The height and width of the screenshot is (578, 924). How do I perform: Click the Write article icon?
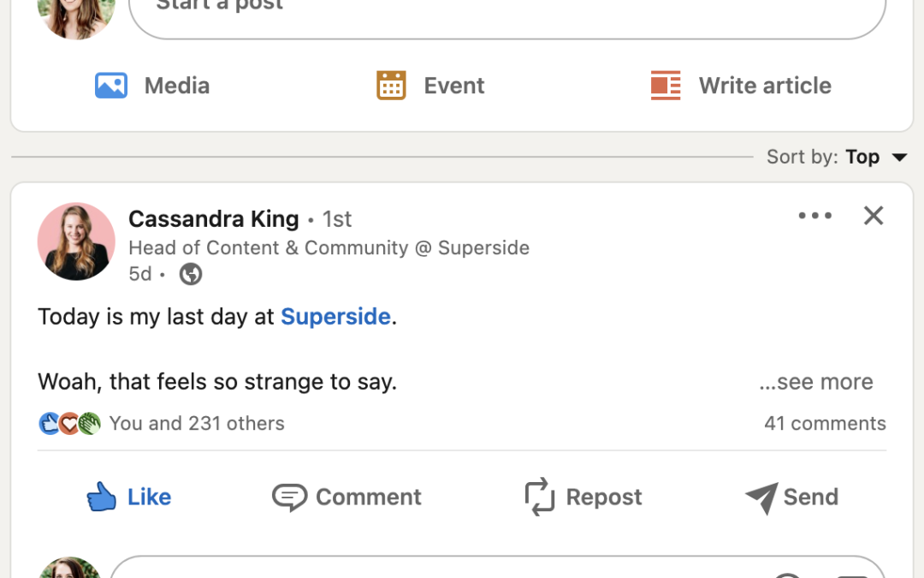(666, 86)
